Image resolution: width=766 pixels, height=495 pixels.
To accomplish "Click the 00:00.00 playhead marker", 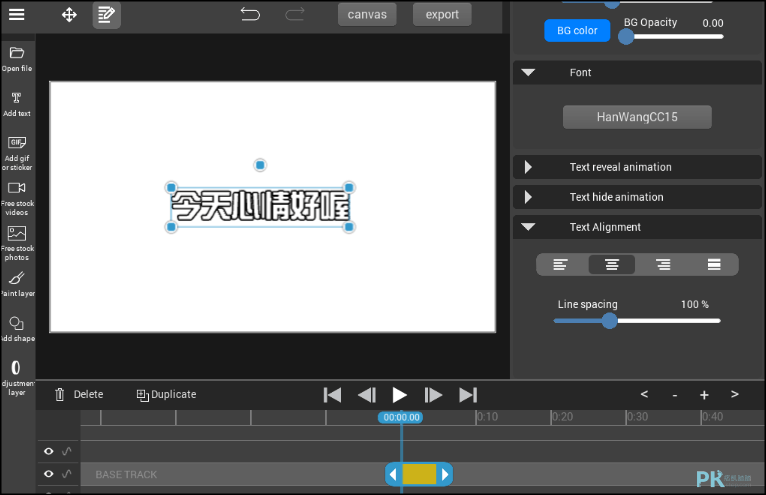I will [x=401, y=417].
